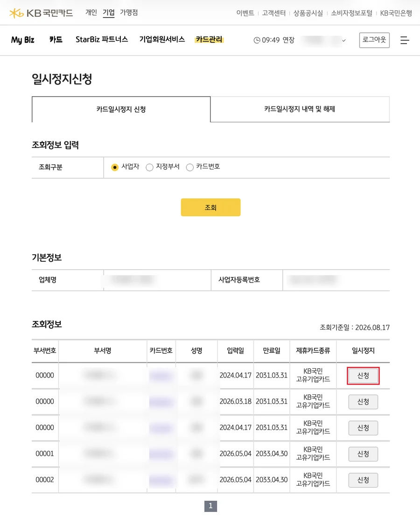The image size is (420, 525).
Task: Open the 고객센터 link
Action: 273,13
